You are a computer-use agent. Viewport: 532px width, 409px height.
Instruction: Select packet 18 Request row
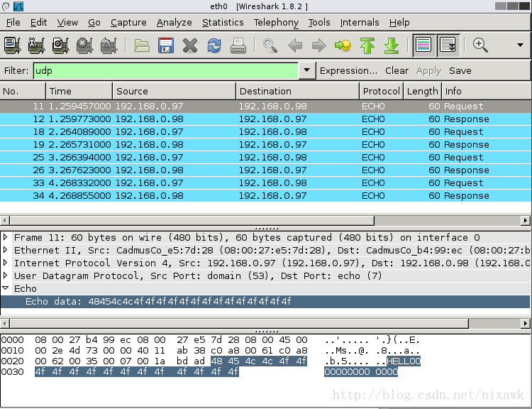[x=266, y=132]
